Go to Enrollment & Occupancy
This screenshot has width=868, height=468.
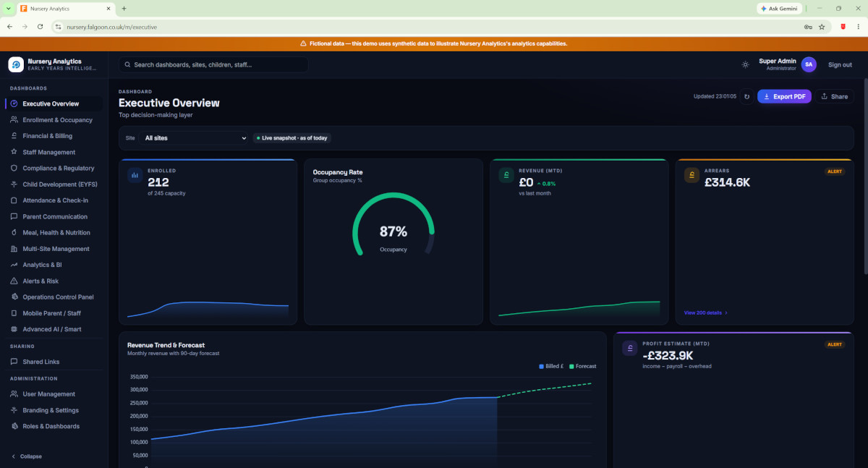54,120
